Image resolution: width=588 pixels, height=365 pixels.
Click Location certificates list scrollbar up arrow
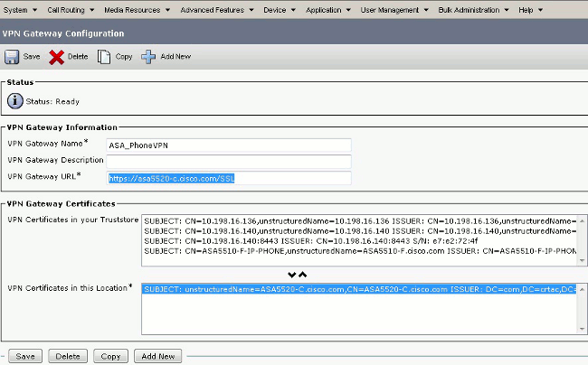tap(582, 289)
